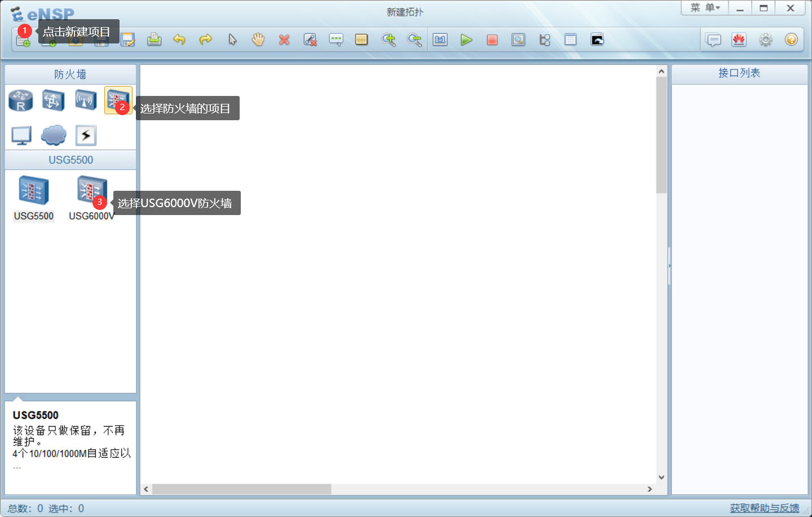Viewport: 812px width, 517px height.
Task: Click the red X delete tool
Action: tap(284, 40)
